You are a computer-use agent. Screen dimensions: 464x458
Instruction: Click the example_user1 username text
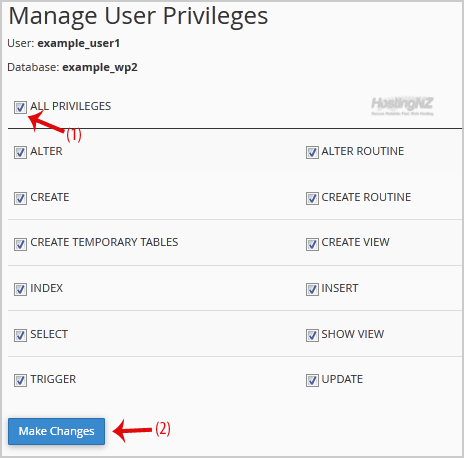tap(79, 44)
